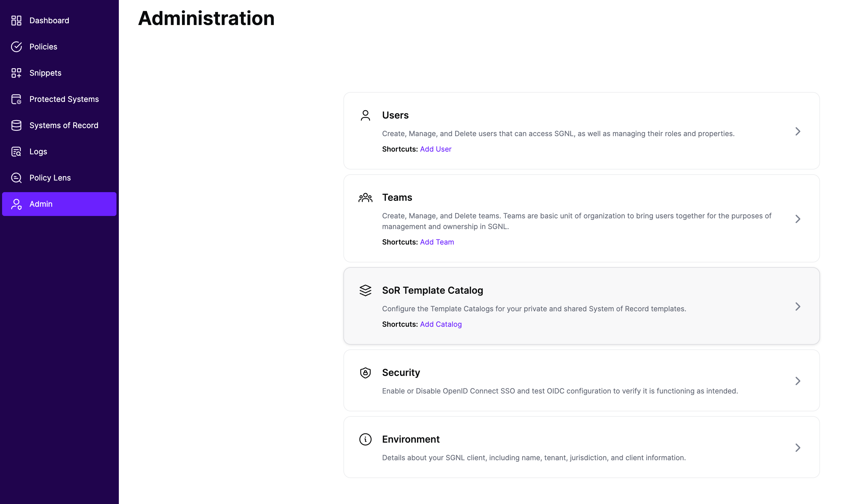Open Logs from the sidebar
This screenshot has height=504, width=862.
click(59, 152)
